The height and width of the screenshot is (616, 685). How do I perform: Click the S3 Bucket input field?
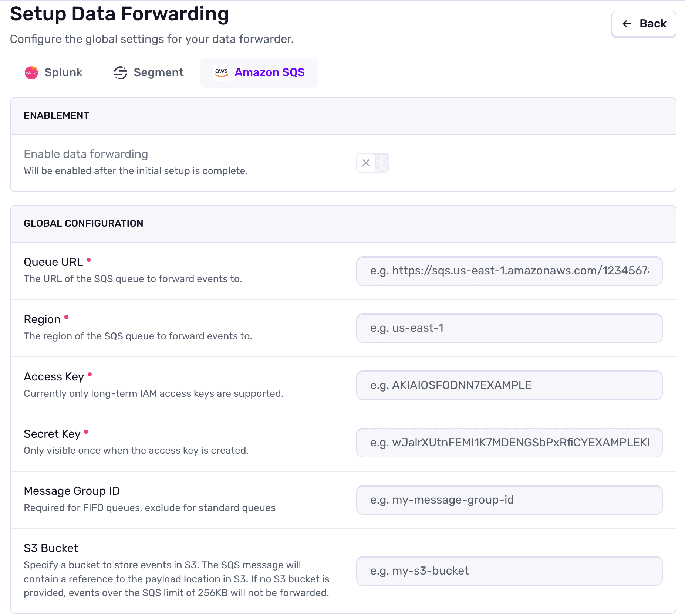point(509,571)
